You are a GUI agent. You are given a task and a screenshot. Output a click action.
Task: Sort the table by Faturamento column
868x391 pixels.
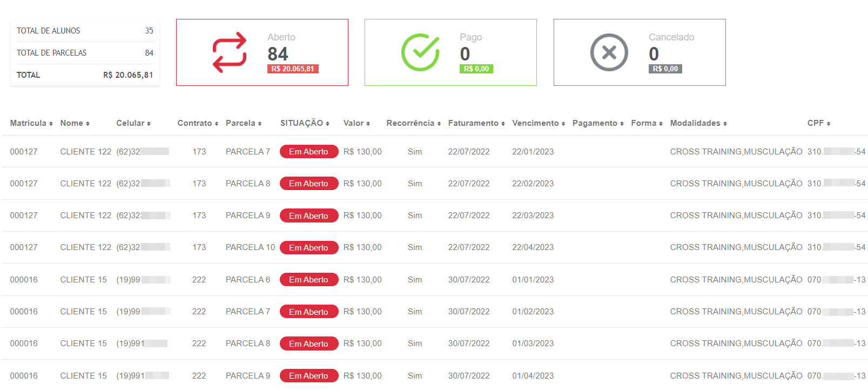click(476, 123)
